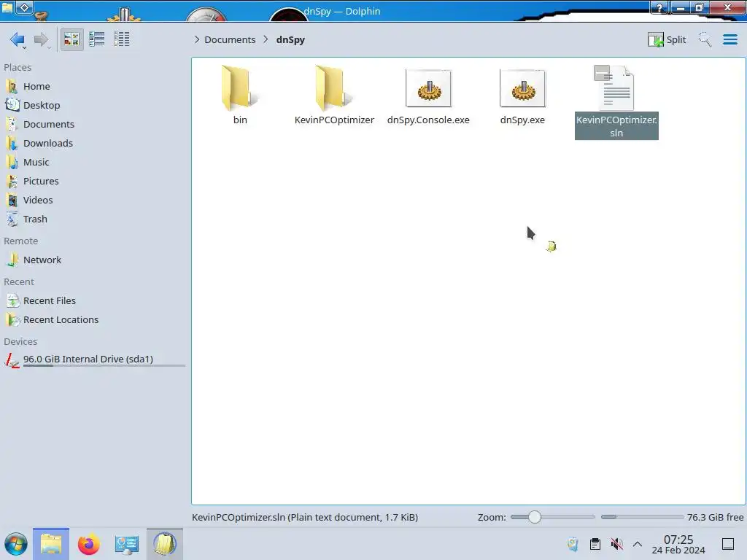The image size is (747, 560).
Task: Click the clock showing 07:25
Action: click(678, 544)
